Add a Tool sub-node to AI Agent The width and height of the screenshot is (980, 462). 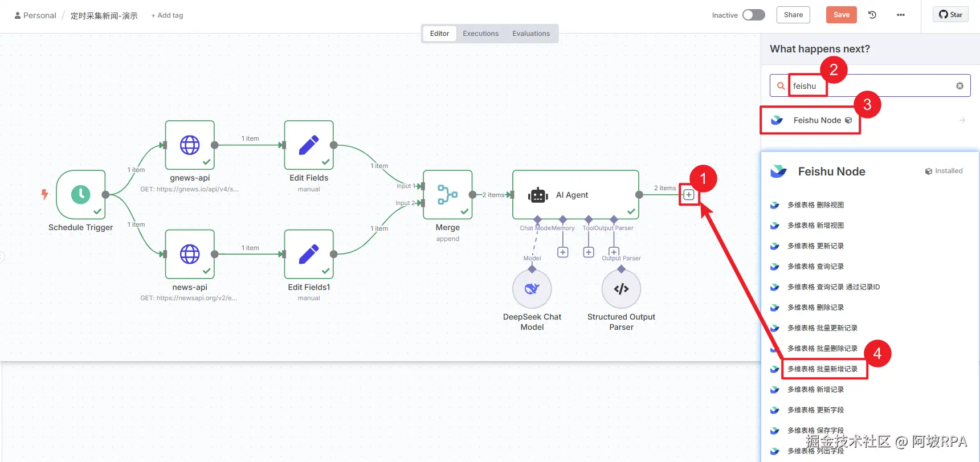coord(589,252)
